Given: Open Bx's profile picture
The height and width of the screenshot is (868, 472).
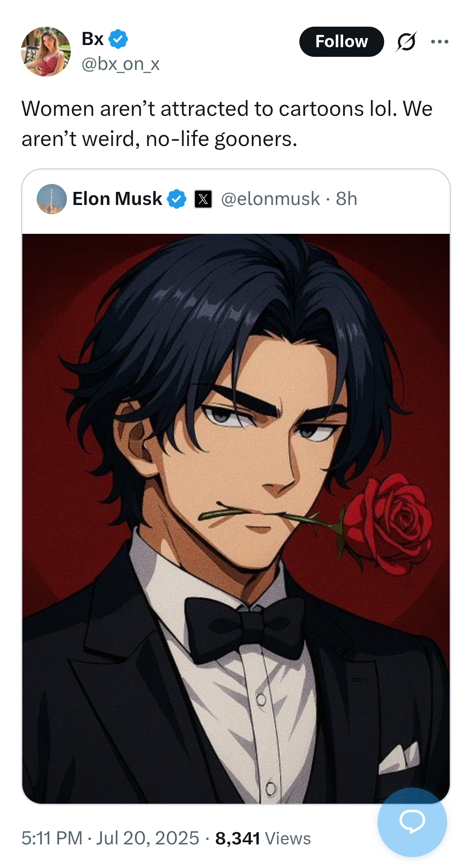Looking at the screenshot, I should (x=46, y=52).
